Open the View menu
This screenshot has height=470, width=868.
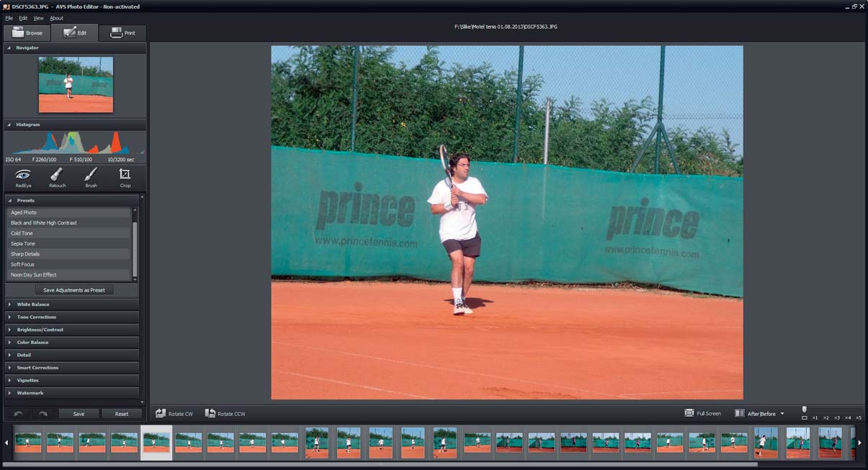pyautogui.click(x=38, y=18)
